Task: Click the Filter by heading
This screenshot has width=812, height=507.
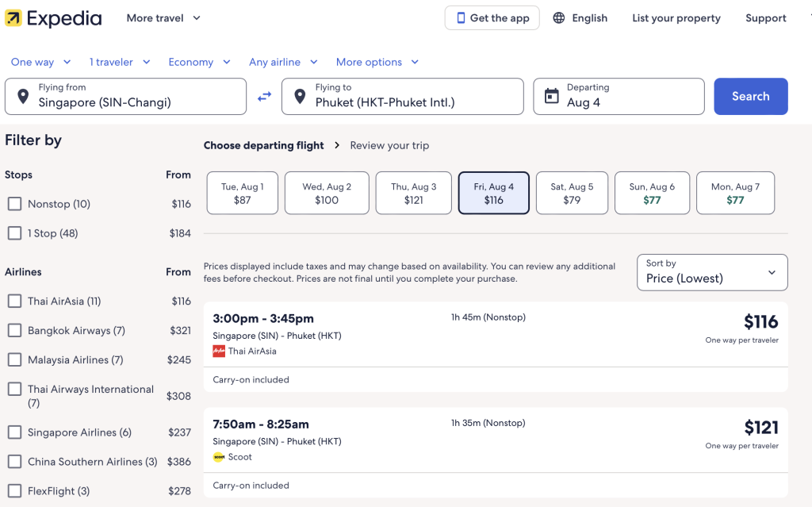Action: [x=33, y=140]
